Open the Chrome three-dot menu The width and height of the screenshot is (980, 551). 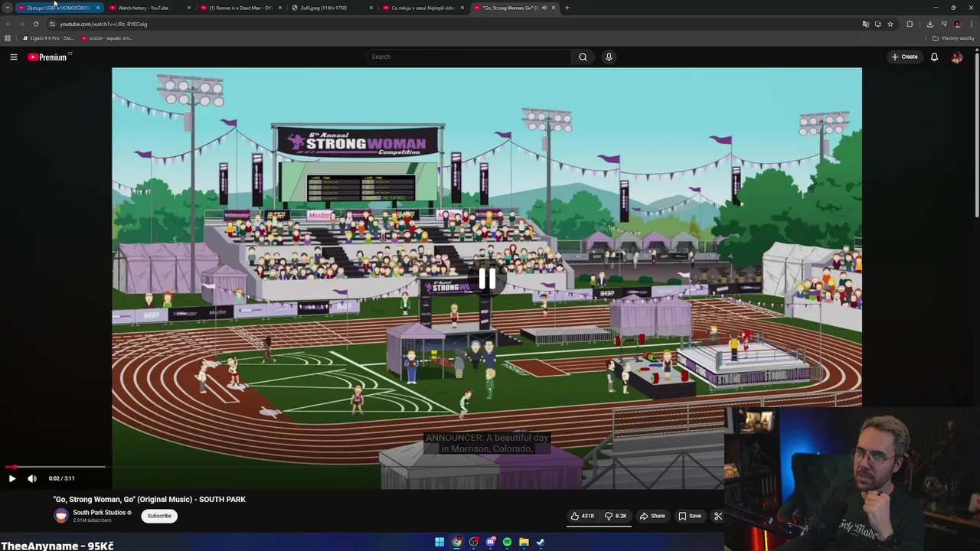[972, 24]
